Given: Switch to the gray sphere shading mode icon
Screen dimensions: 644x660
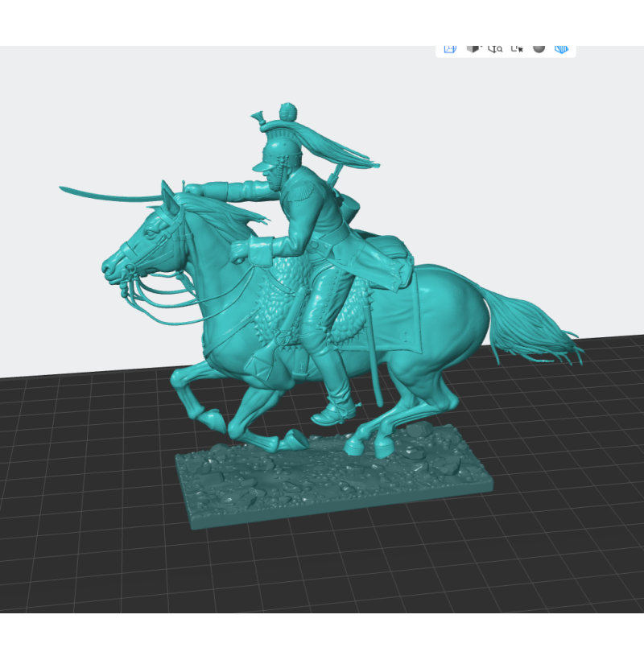Looking at the screenshot, I should pyautogui.click(x=539, y=48).
